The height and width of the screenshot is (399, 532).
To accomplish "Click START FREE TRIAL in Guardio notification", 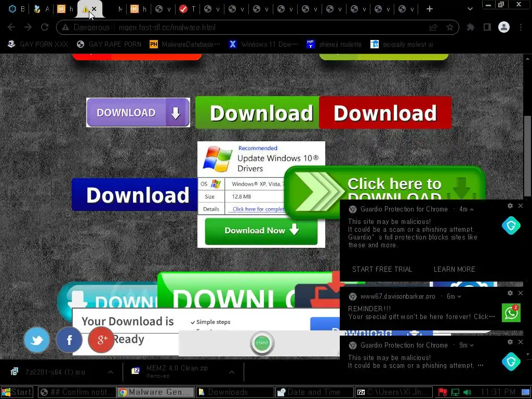I will click(382, 270).
